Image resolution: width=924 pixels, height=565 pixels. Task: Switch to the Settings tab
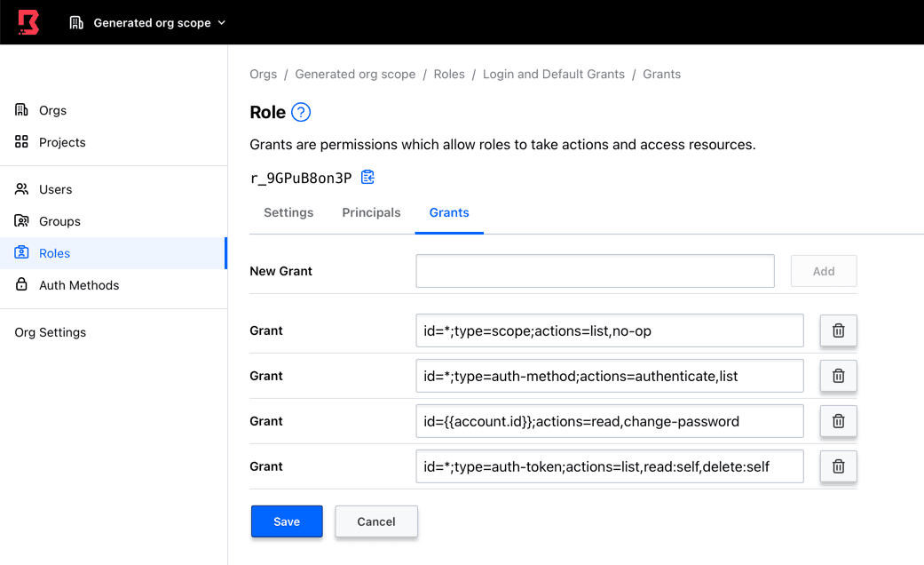coord(288,213)
